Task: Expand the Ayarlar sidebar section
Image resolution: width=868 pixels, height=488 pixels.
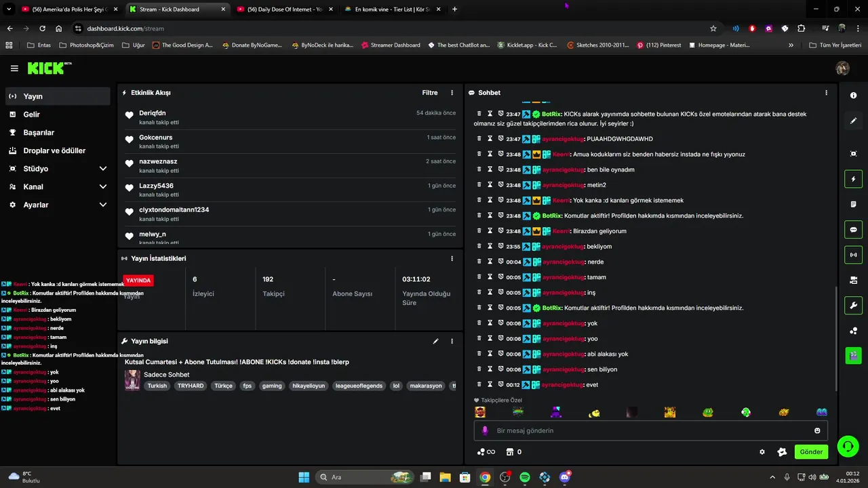Action: click(x=58, y=205)
